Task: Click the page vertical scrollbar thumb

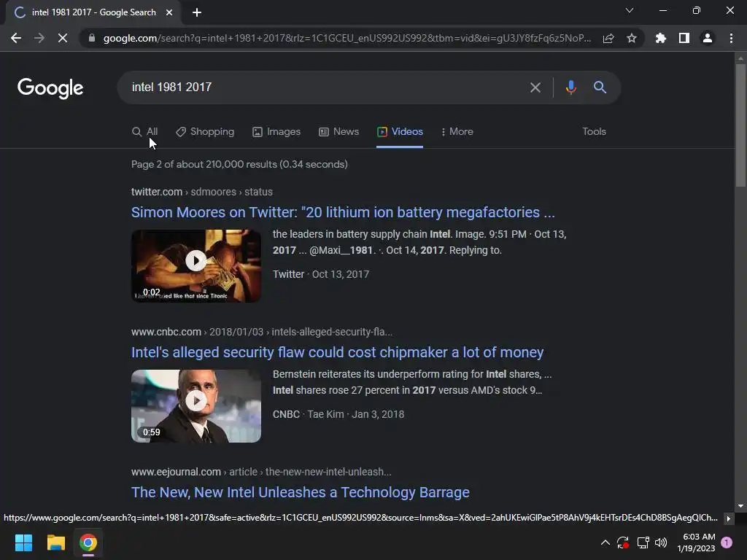Action: [x=740, y=125]
